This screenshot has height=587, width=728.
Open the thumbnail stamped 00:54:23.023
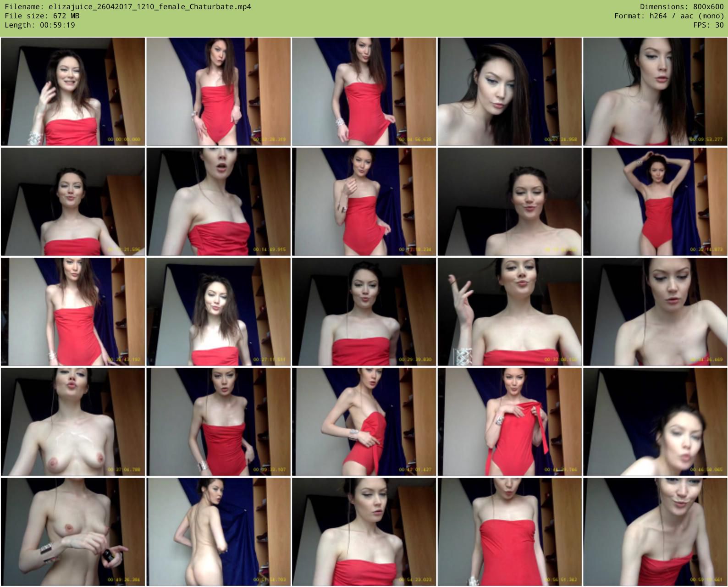[x=364, y=532]
